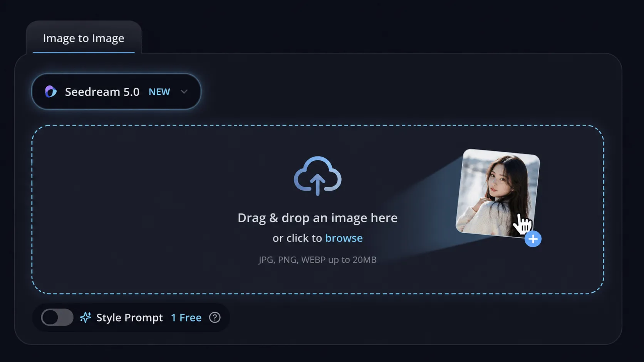Screen dimensions: 644x362
Task: Click the Seedream logo icon
Action: pos(51,92)
